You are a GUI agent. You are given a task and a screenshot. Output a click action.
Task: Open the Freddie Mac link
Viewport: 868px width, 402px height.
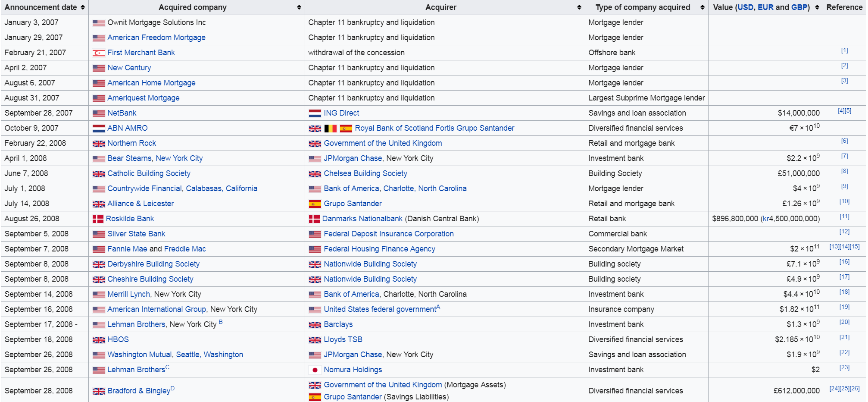pyautogui.click(x=185, y=249)
